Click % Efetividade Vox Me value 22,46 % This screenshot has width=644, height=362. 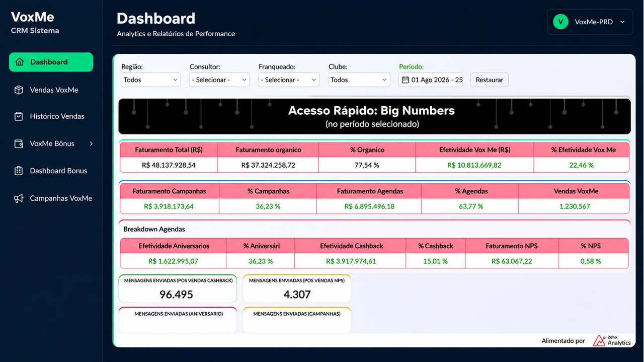click(x=582, y=165)
